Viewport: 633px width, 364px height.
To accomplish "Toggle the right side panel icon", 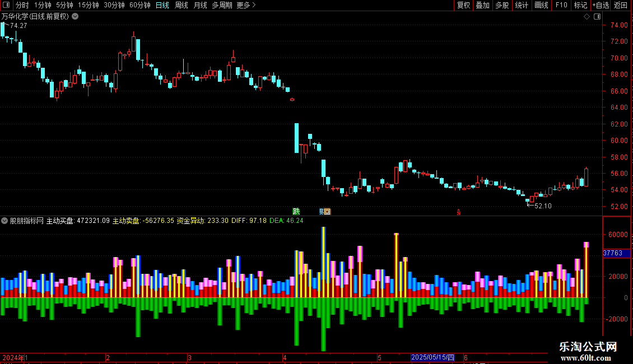I will click(597, 17).
